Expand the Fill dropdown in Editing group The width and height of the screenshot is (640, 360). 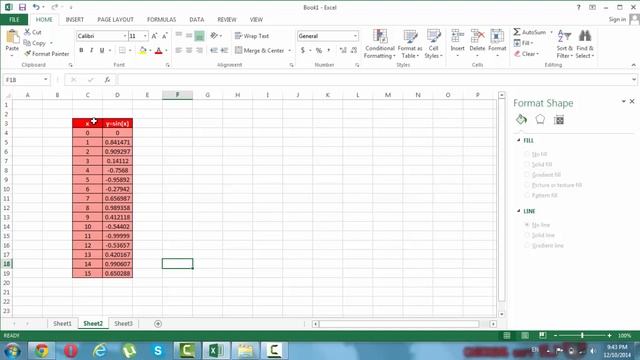[532, 43]
